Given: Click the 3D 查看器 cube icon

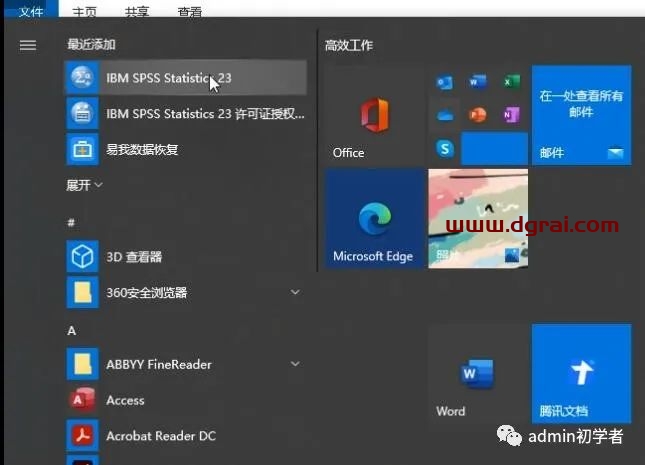Looking at the screenshot, I should 82,256.
